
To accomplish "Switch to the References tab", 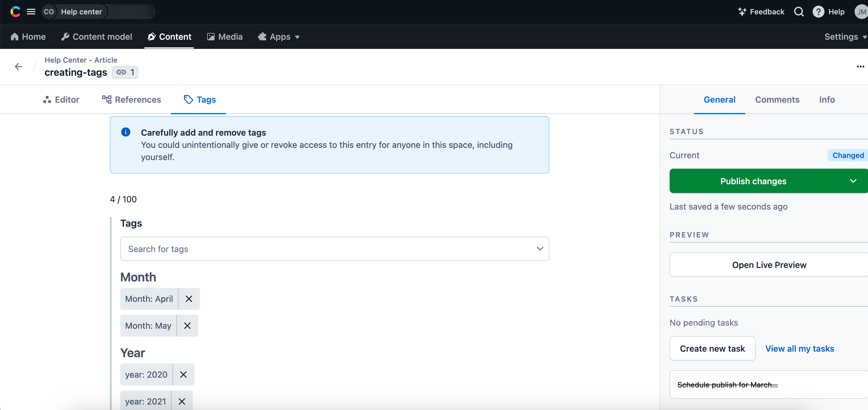I will coord(132,100).
